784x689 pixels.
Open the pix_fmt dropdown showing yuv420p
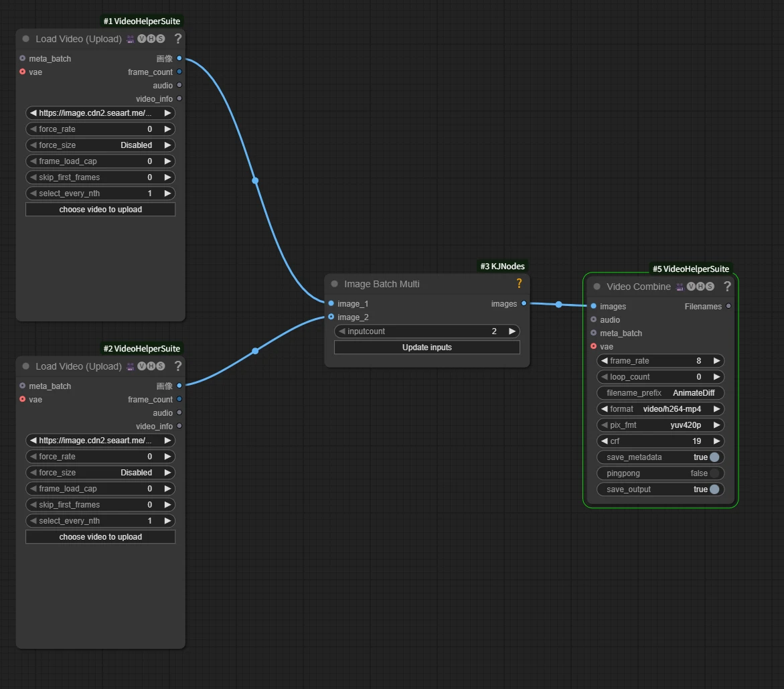pyautogui.click(x=660, y=425)
